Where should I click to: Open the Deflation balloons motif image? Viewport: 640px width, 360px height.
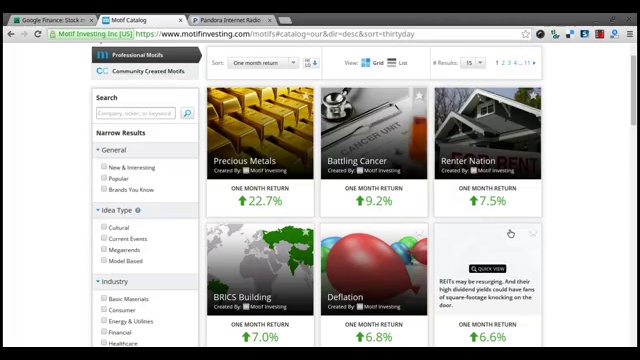[374, 269]
